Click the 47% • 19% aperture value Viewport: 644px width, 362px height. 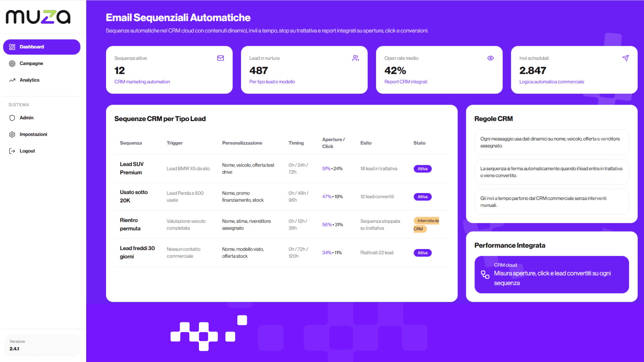pos(332,197)
